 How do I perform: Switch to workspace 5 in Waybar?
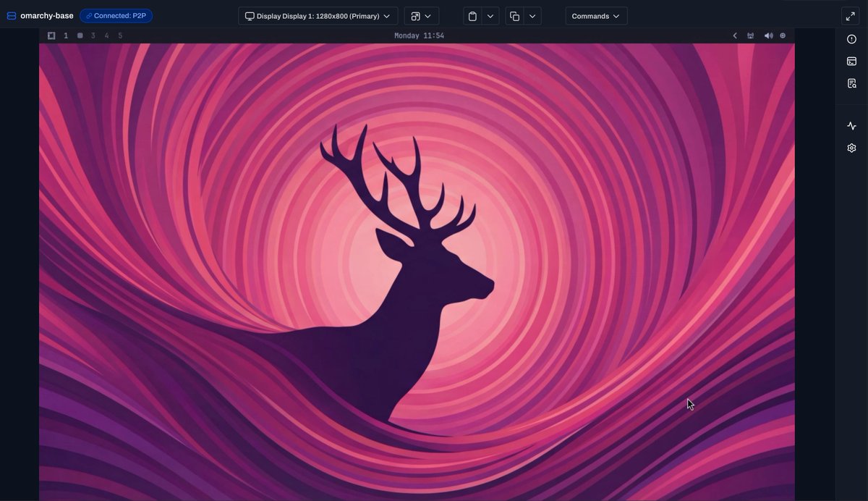pyautogui.click(x=120, y=35)
